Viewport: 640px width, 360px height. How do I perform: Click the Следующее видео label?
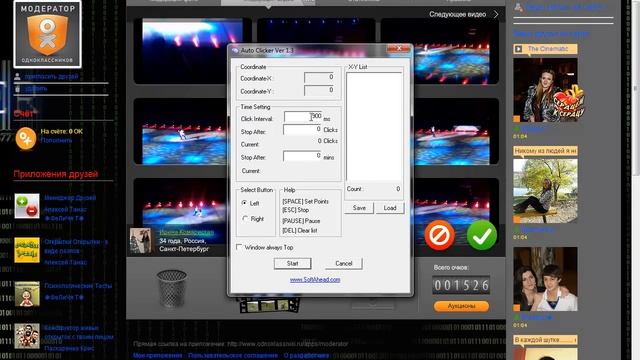click(x=458, y=14)
